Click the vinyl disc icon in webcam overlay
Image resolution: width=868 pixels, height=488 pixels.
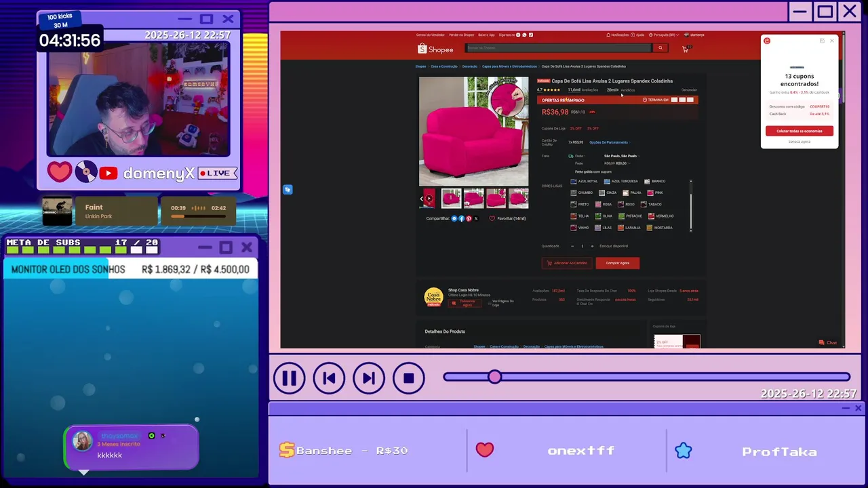[x=86, y=171]
